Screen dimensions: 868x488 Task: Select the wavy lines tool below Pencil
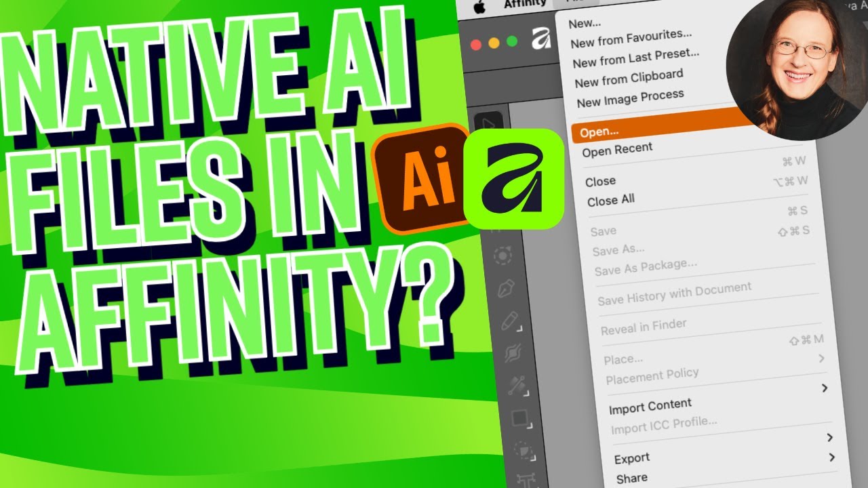coord(513,353)
